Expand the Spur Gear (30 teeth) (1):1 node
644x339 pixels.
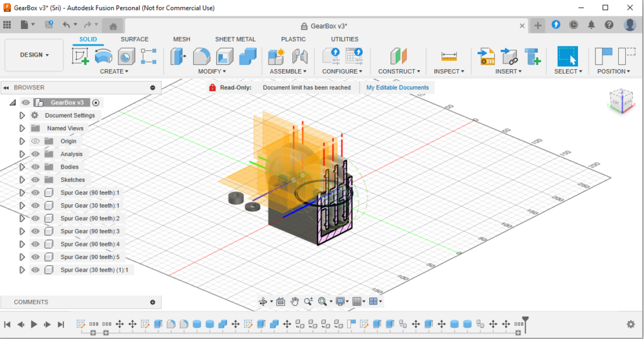(x=22, y=270)
